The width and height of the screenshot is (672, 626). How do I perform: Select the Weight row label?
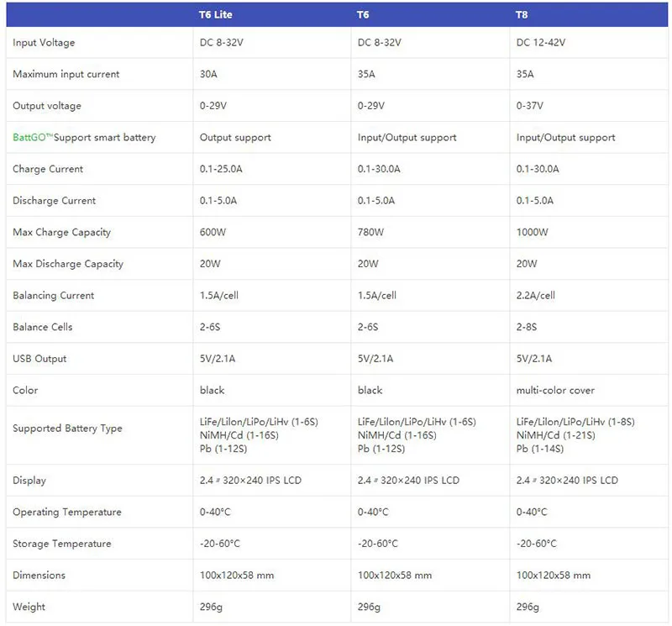click(x=29, y=608)
